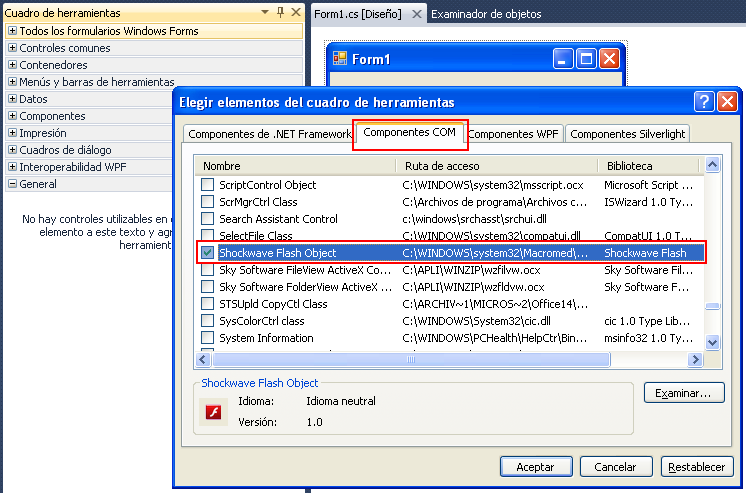Screen dimensions: 746x493
Task: Click the vertical scrollbar thumb in list
Action: point(712,306)
